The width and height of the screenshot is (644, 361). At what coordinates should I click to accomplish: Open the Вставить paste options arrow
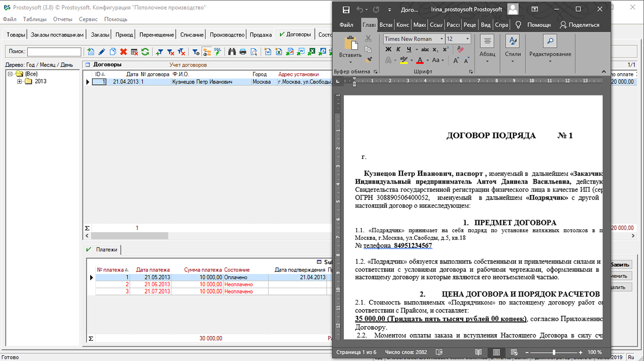tap(350, 62)
